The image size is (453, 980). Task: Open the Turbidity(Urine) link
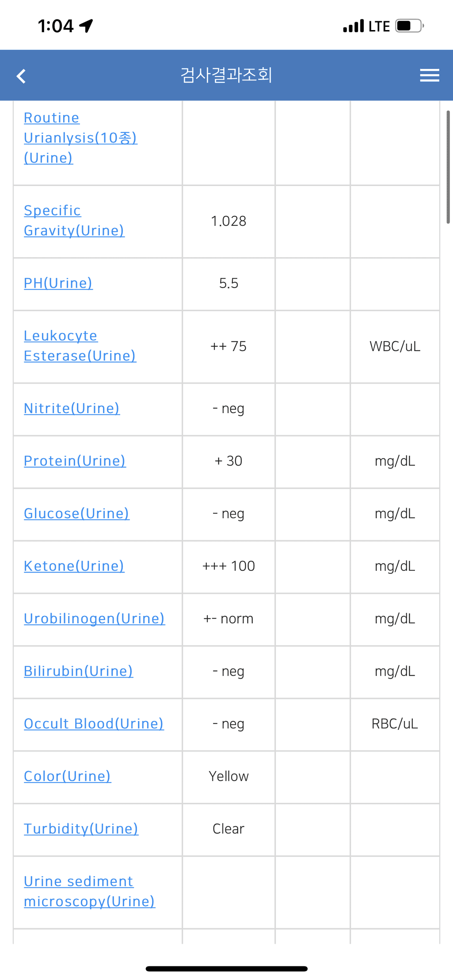81,829
